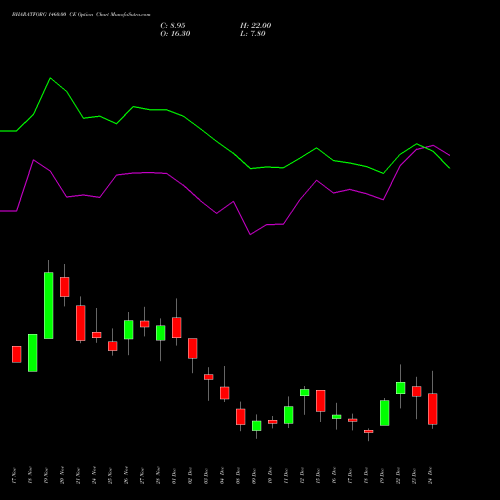500x500 pixels.
Task: Click the green candle for 18 Nov
Action: (x=33, y=353)
